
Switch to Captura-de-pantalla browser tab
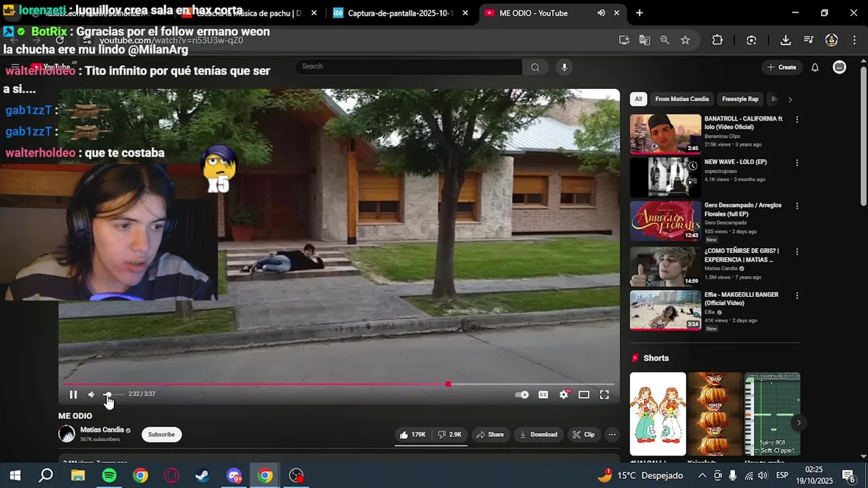click(x=400, y=13)
